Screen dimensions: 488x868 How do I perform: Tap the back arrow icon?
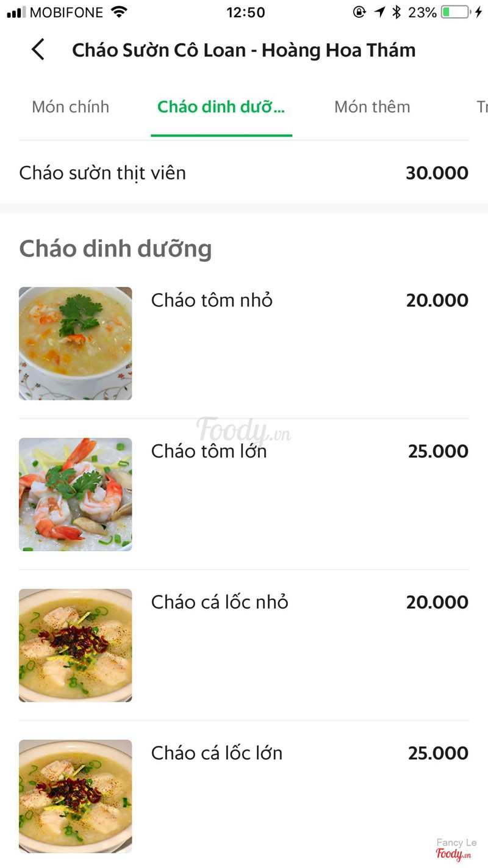tap(38, 49)
